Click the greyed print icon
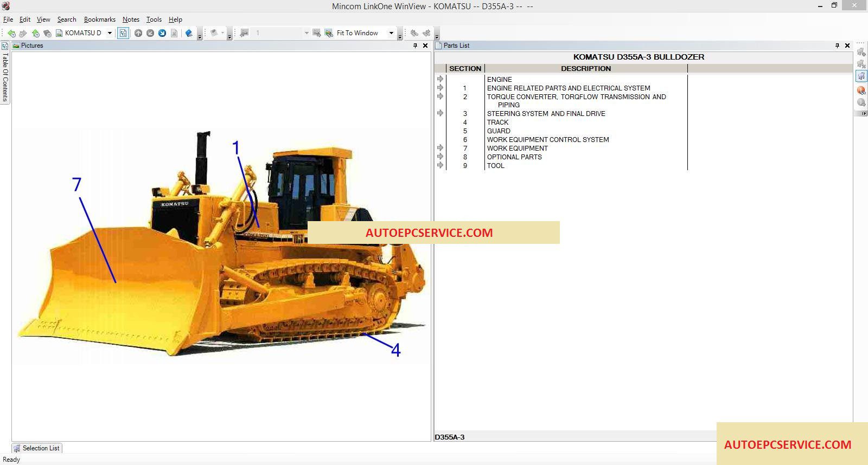 [214, 33]
